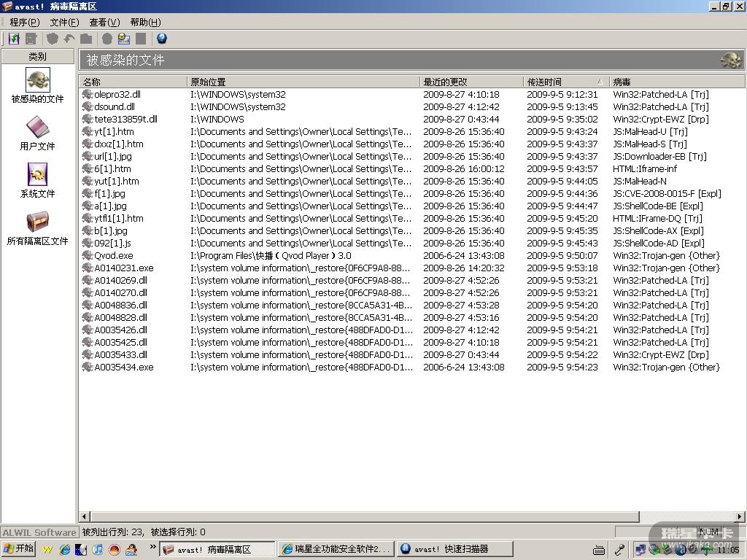Select the A0035433.dll file row

click(411, 354)
